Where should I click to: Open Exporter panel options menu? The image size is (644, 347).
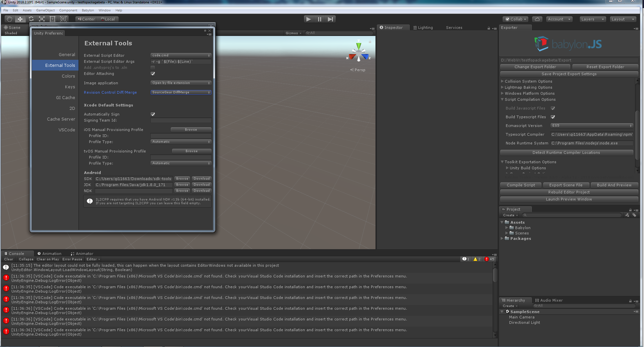point(636,29)
